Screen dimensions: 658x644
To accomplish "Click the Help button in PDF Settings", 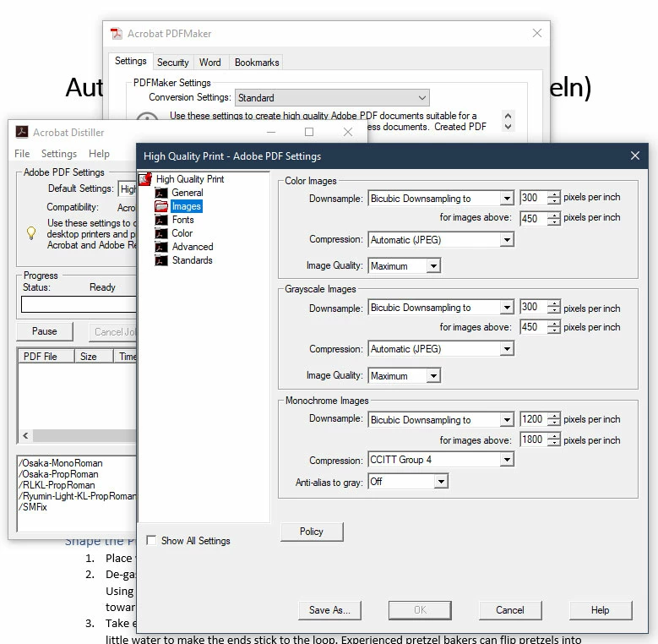I will point(601,610).
